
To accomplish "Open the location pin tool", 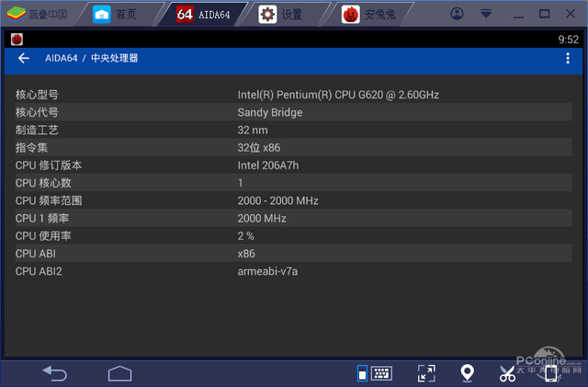I will (x=468, y=373).
